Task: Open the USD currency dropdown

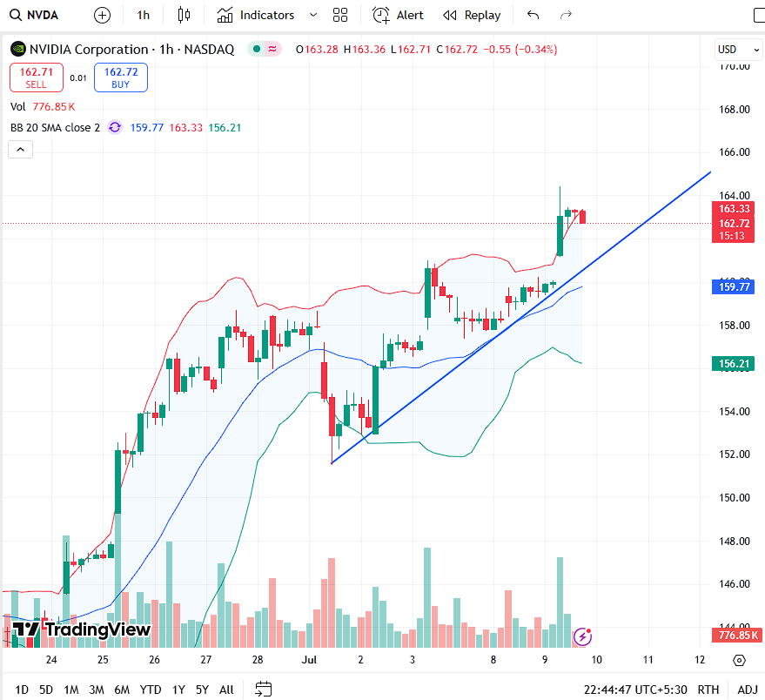Action: 738,50
